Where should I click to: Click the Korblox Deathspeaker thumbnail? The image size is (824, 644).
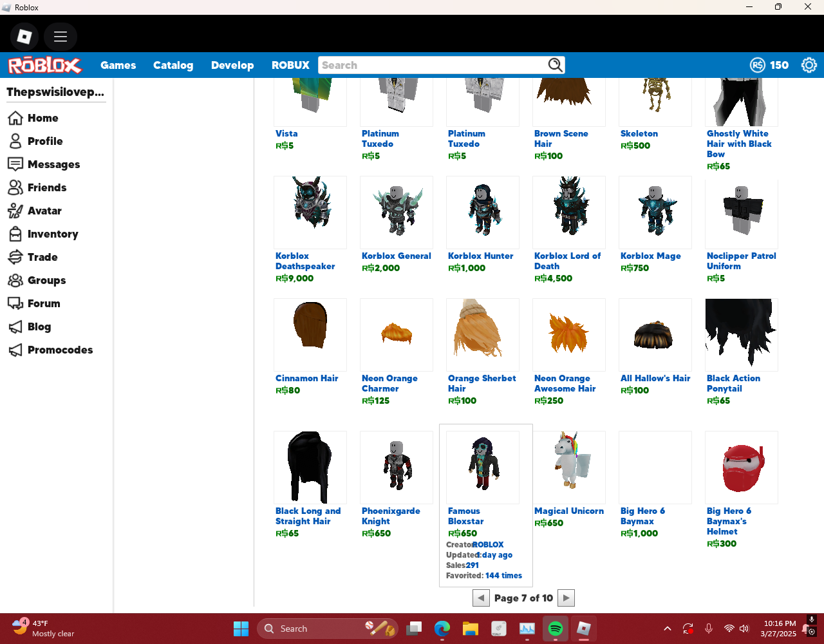click(310, 213)
